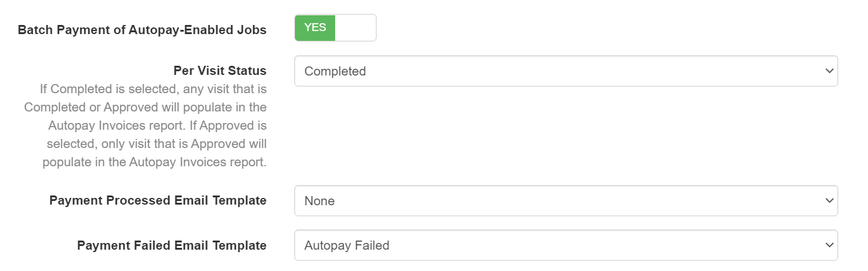Toggle Batch Payment of Autopay-Enabled Jobs switch
868x271 pixels.
tap(335, 28)
